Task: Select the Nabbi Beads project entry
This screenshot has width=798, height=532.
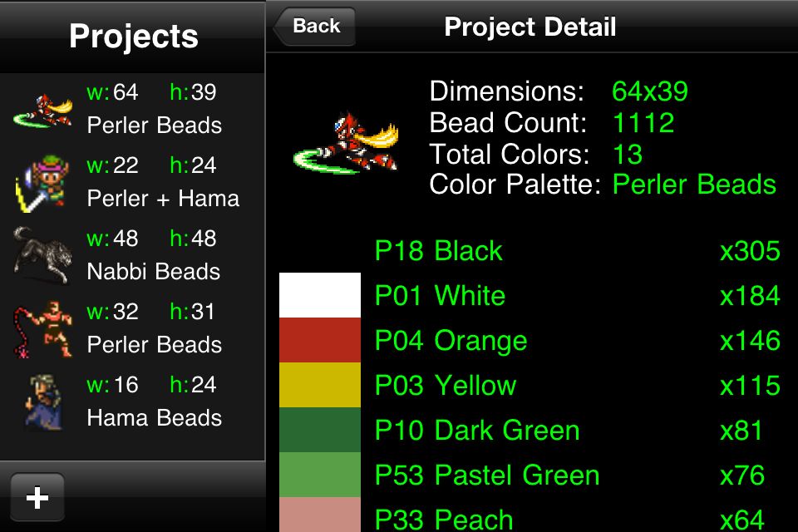Action: coord(132,256)
